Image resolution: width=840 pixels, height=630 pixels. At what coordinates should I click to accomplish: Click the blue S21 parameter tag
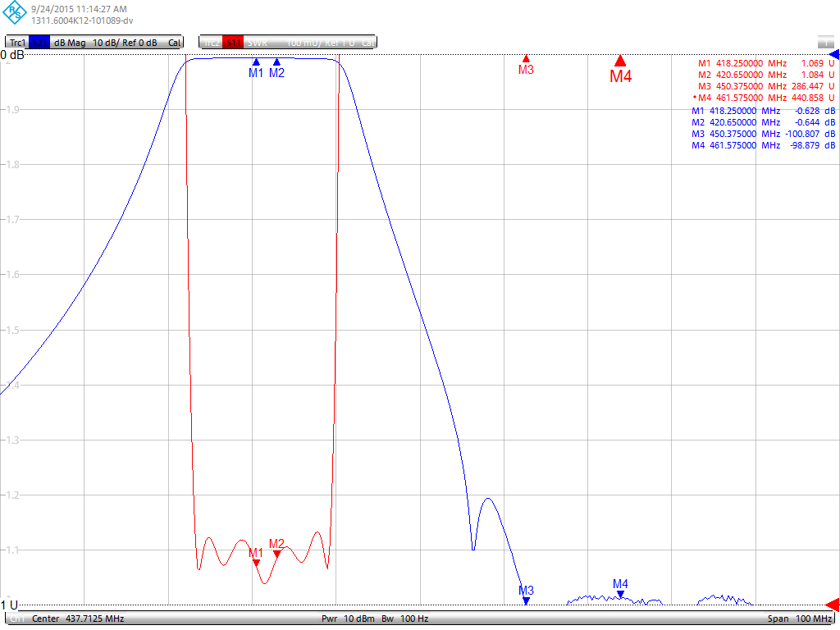39,43
